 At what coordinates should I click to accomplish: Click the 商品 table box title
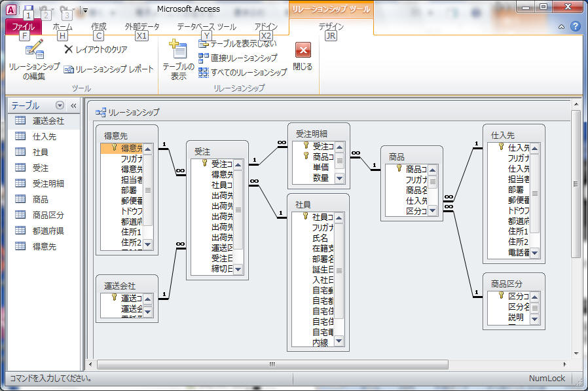[397, 157]
